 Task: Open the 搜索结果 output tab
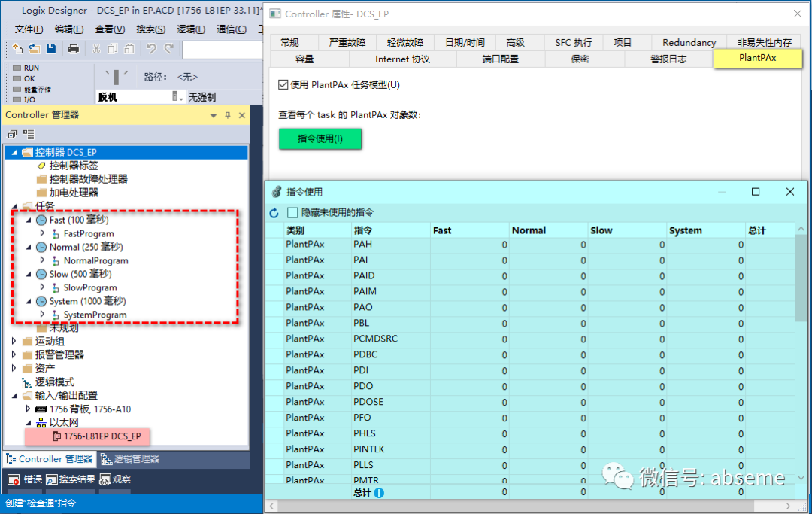[x=71, y=479]
